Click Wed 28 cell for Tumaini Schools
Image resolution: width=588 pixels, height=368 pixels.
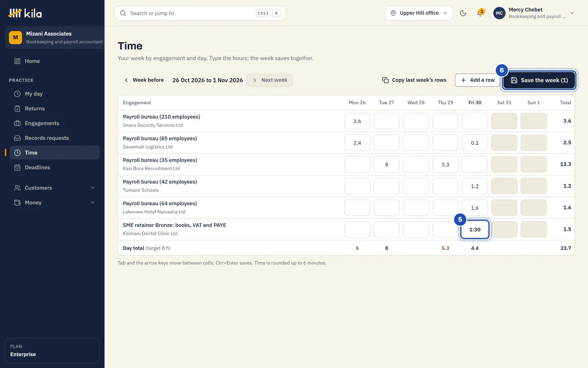pos(416,186)
